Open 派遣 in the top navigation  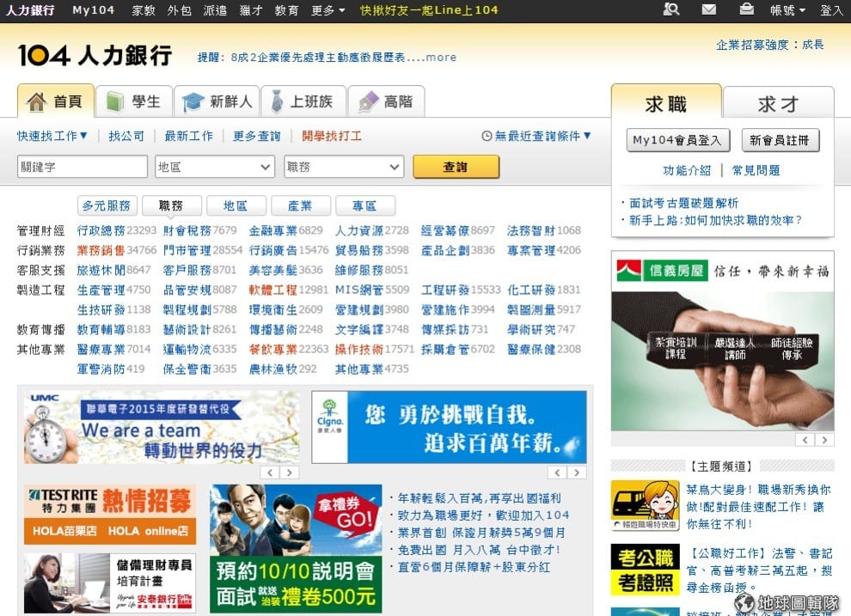point(215,9)
